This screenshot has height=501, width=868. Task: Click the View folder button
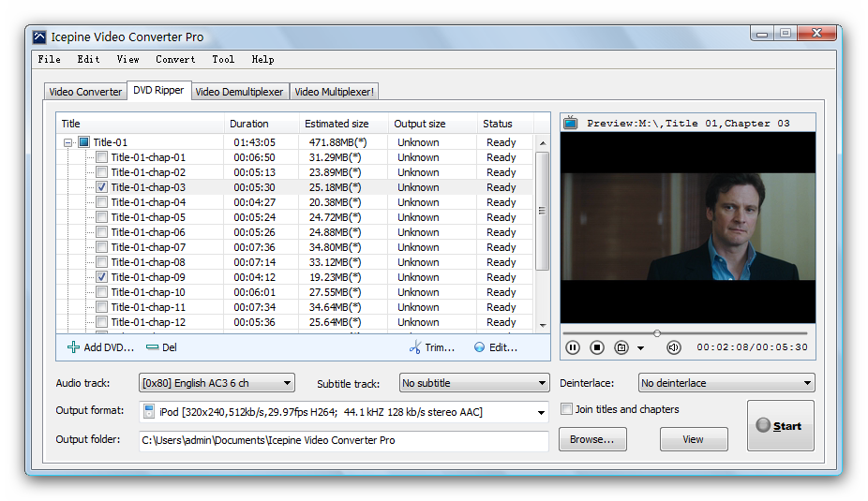pos(693,439)
